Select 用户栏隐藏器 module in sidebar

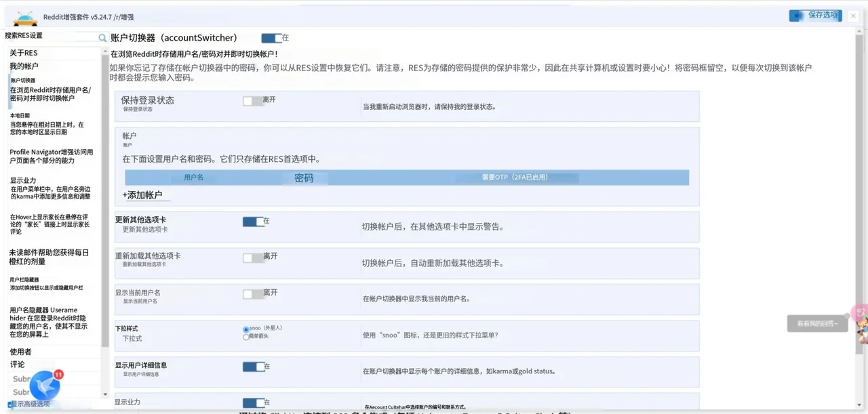click(46, 284)
